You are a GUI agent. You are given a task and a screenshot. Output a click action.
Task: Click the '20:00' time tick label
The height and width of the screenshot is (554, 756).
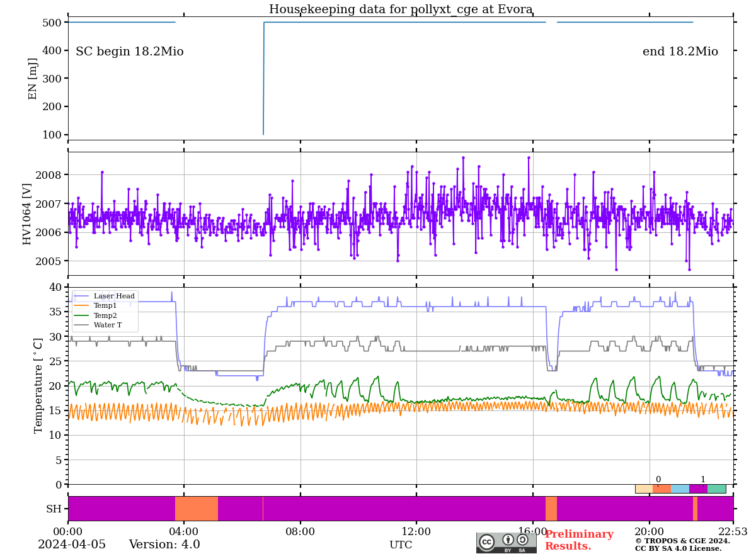649,531
